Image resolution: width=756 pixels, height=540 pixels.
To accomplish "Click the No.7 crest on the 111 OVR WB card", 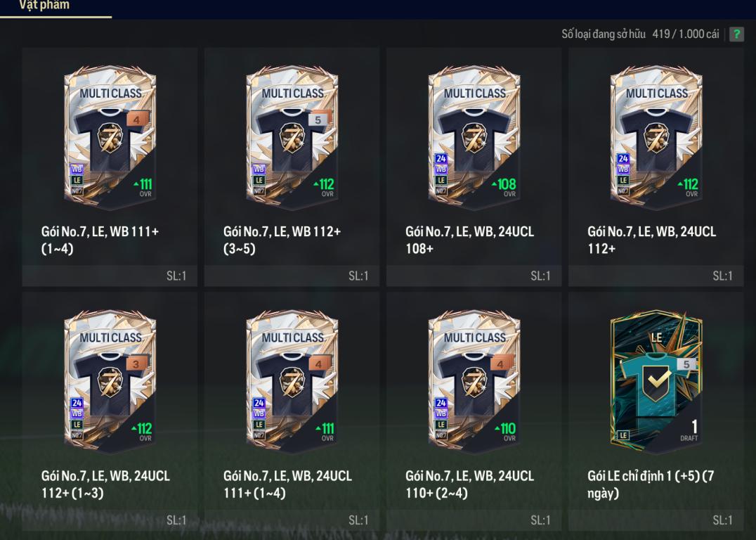I will click(x=110, y=138).
